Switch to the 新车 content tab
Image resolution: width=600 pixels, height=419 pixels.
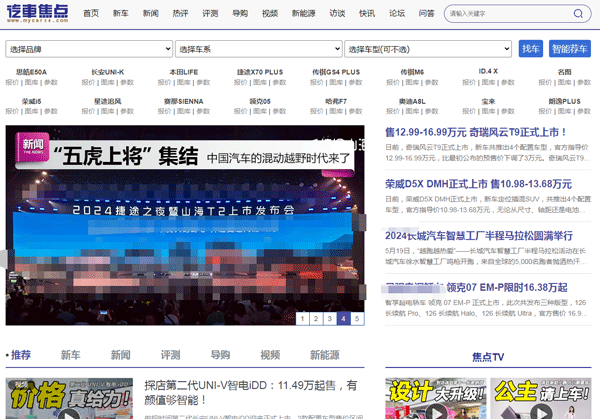(70, 355)
